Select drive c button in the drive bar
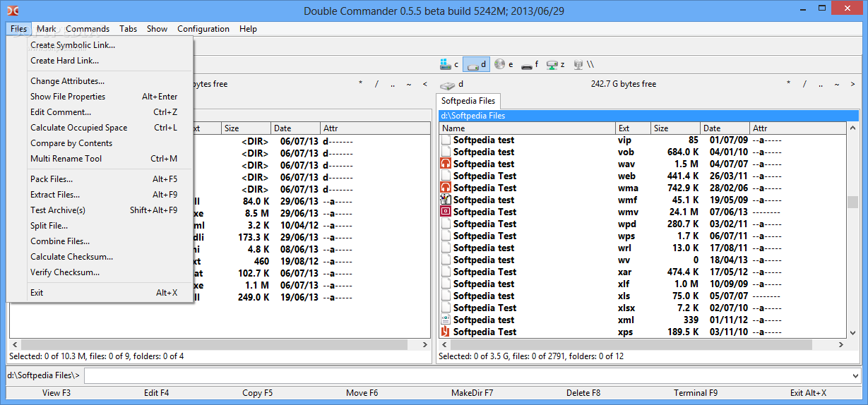The height and width of the screenshot is (405, 868). point(449,64)
